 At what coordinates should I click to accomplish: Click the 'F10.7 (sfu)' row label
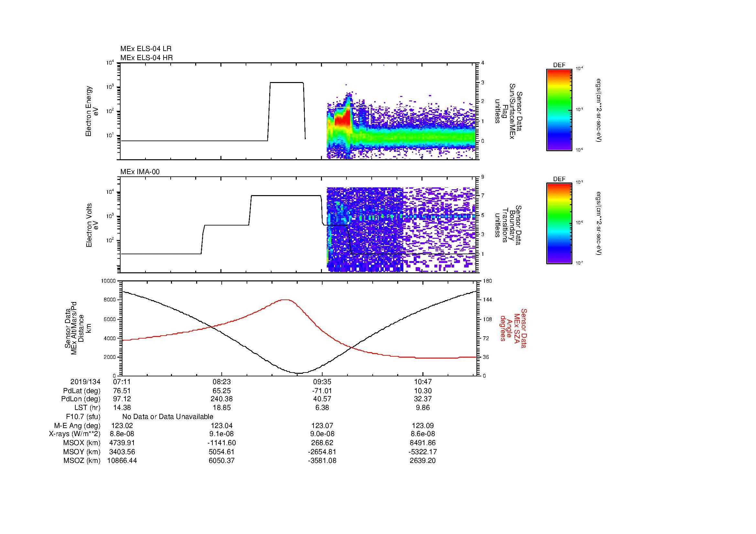pos(83,416)
